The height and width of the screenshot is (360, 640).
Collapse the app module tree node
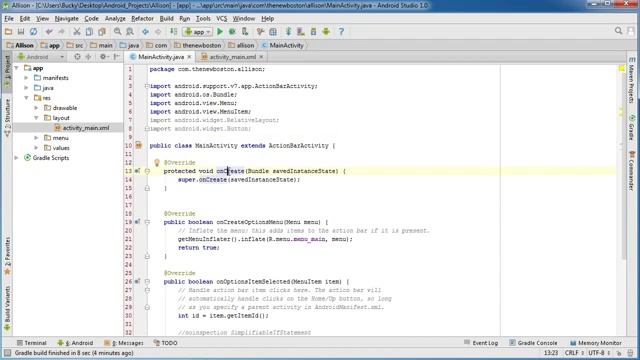tap(16, 68)
